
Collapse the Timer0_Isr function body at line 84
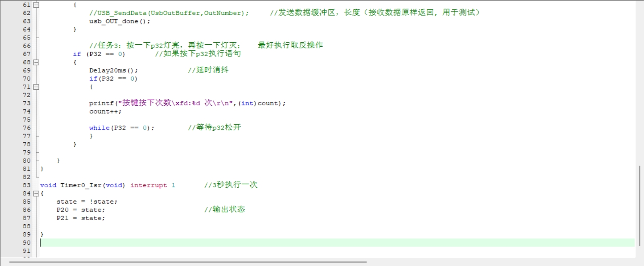point(36,193)
